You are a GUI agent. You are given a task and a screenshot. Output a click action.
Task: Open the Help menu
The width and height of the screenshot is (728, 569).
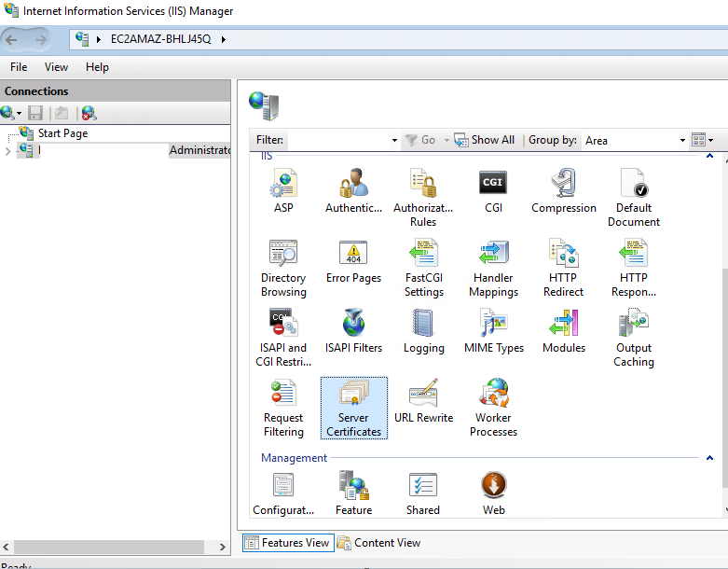(97, 67)
